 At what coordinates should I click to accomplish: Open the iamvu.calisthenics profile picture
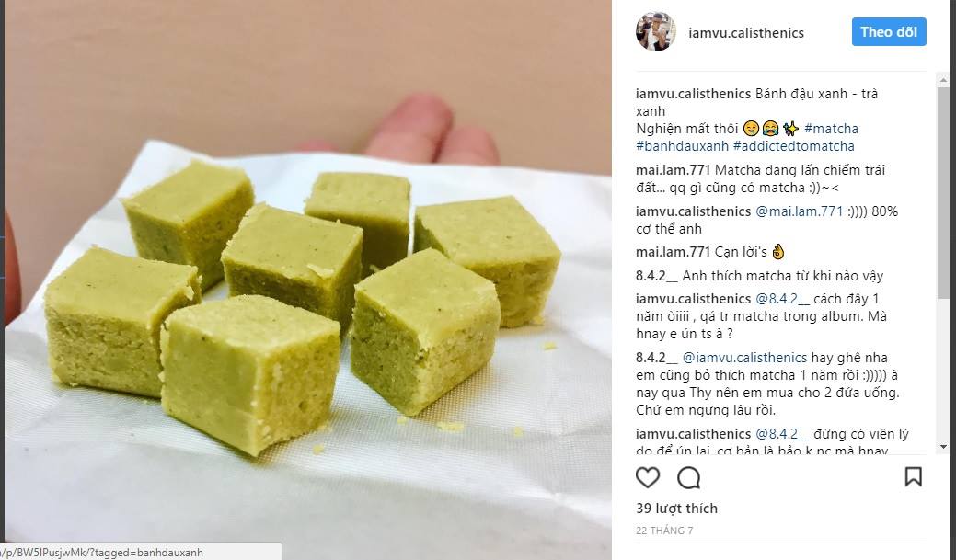coord(656,31)
